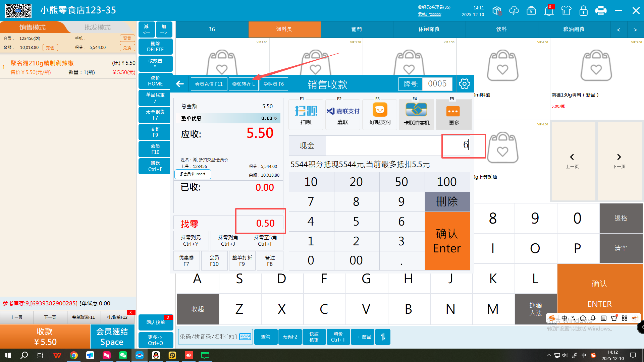Screen dimensions: 644x362
Task: Go to 下一页 product page
Action: 619,161
